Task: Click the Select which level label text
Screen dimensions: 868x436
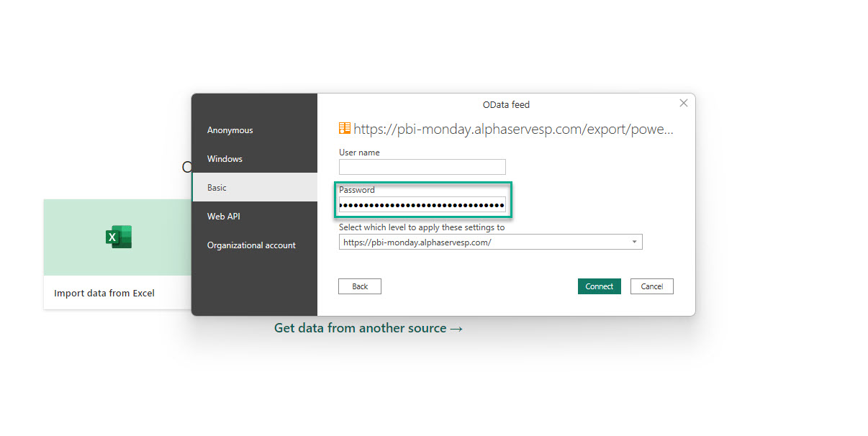Action: click(422, 227)
